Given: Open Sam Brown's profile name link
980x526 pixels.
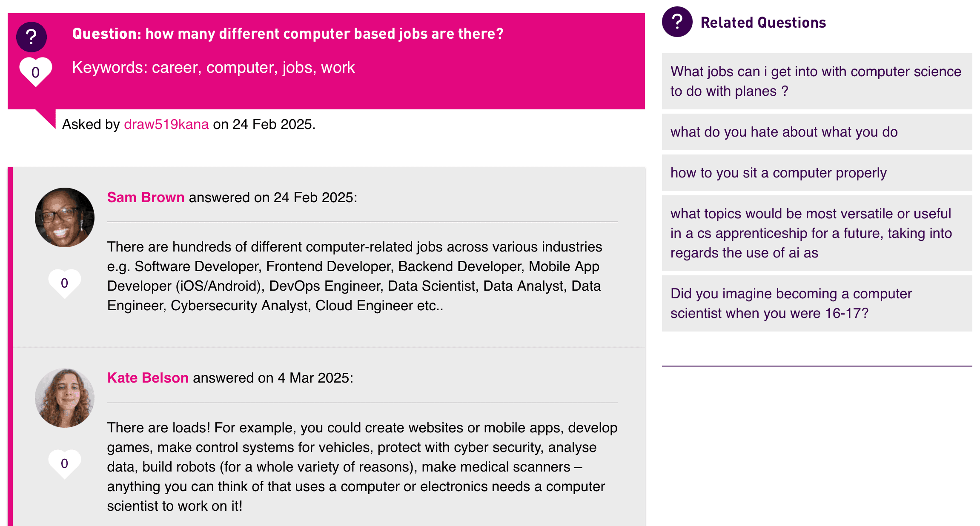Looking at the screenshot, I should 146,197.
